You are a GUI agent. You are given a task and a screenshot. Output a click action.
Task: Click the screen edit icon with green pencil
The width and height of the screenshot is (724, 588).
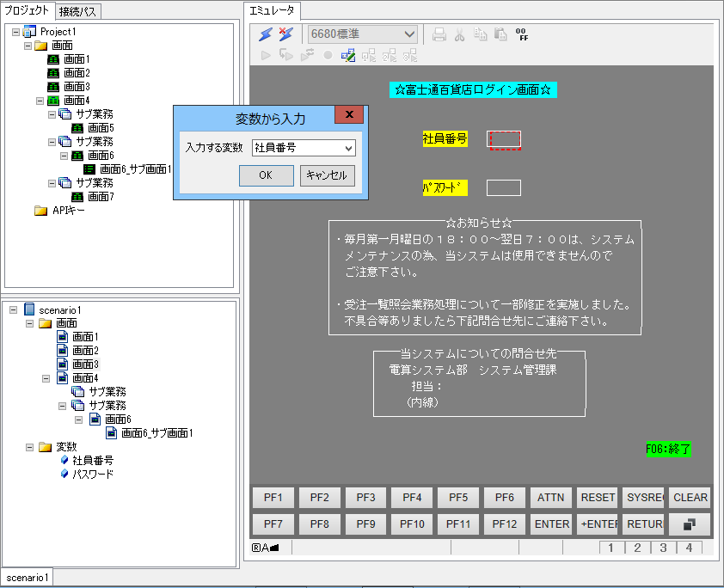[348, 55]
